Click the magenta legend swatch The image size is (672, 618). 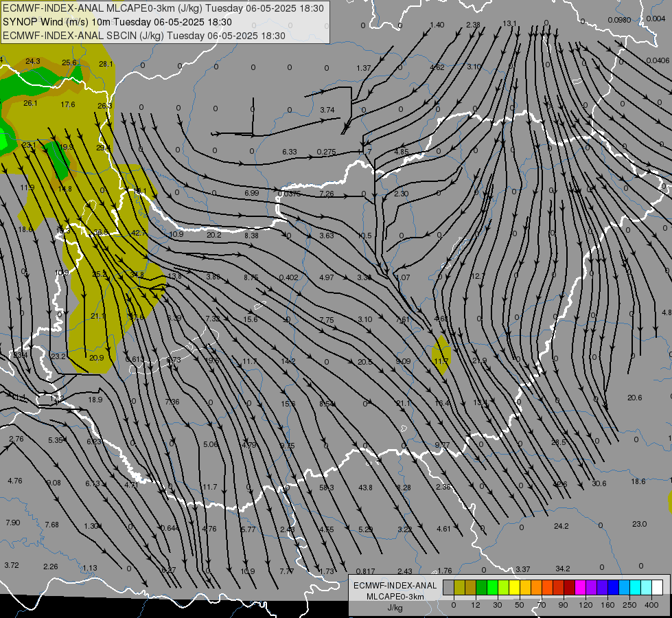point(580,587)
